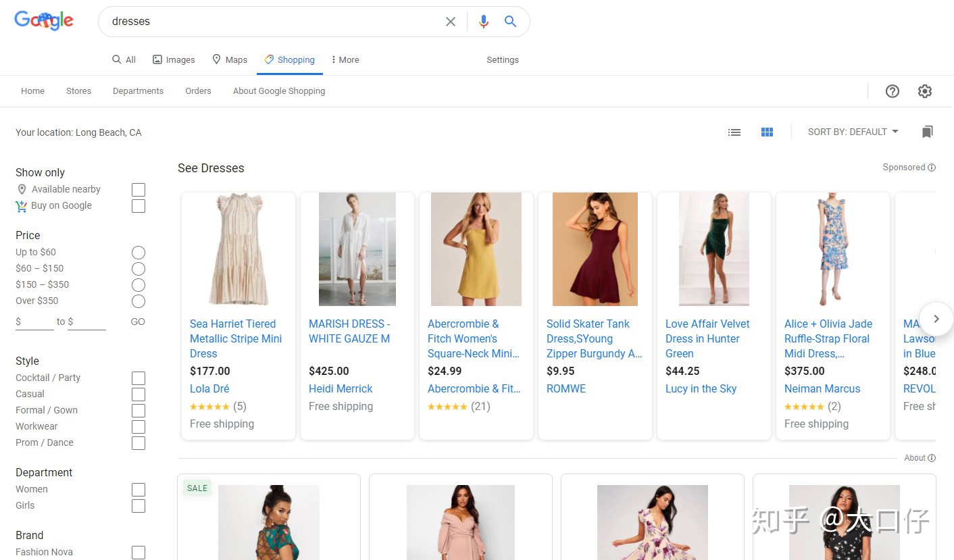Viewport: 954px width, 560px height.
Task: Visit Lucy in the Sky store link
Action: click(701, 389)
